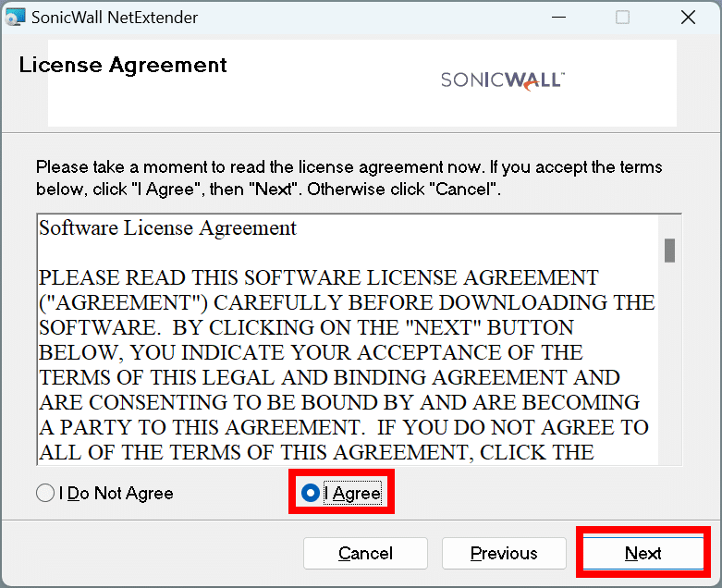This screenshot has width=722, height=588.
Task: Click the license text scrollbar thumb
Action: [669, 251]
